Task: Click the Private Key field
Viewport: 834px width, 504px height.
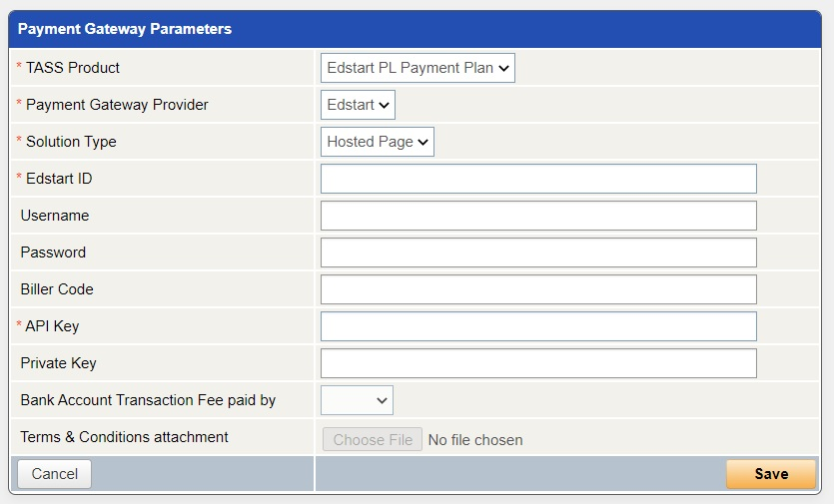Action: pyautogui.click(x=538, y=363)
